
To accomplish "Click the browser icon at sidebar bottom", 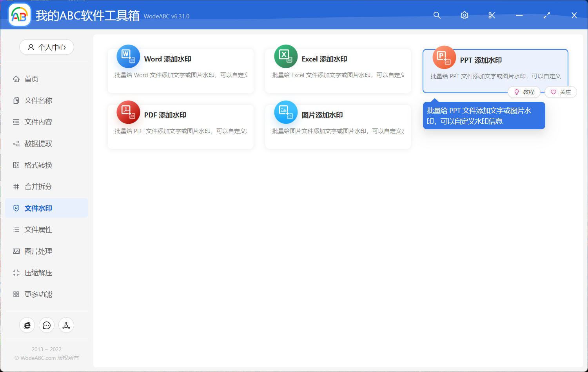I will click(27, 325).
